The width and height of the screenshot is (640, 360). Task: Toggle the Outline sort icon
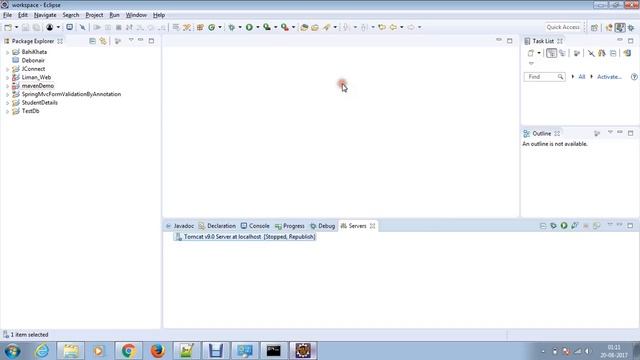click(597, 133)
